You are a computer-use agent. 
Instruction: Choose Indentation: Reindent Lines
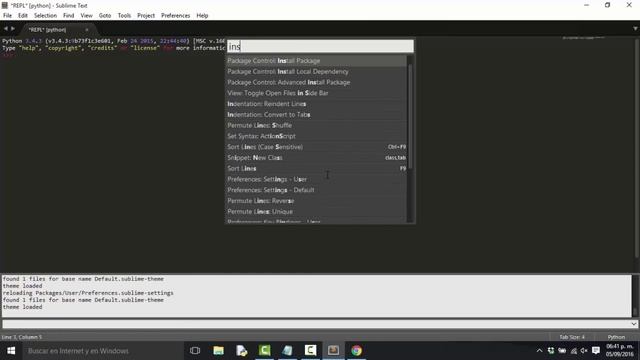(x=317, y=104)
